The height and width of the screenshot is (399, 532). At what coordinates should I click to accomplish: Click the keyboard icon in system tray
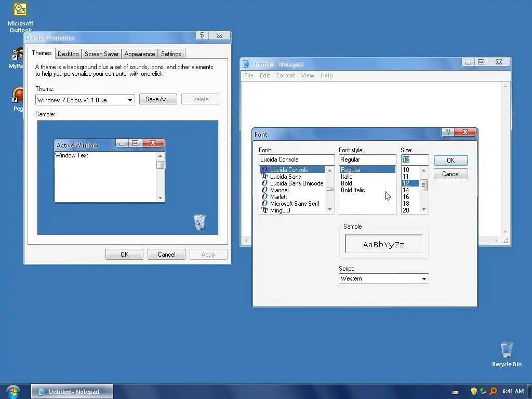(455, 392)
